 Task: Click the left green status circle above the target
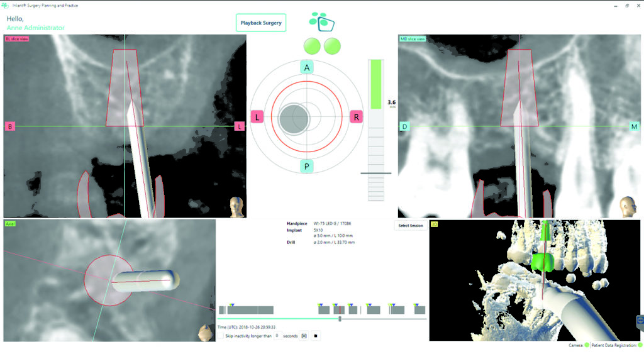pos(312,47)
